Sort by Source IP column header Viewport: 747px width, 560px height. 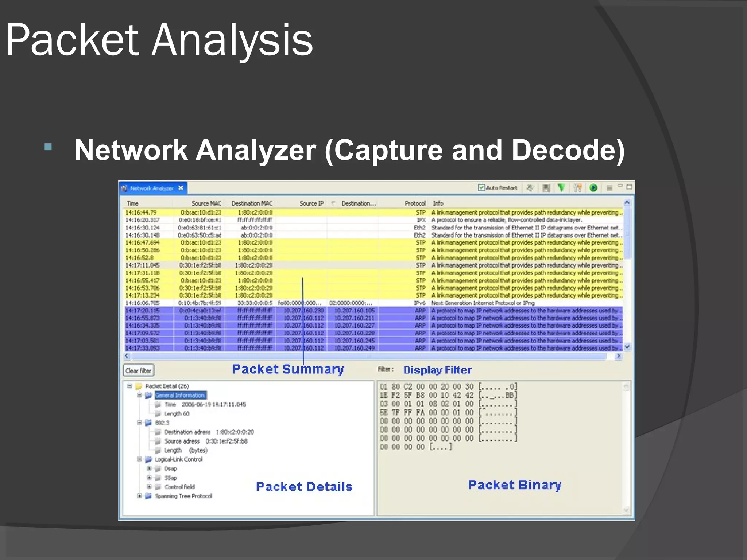[x=301, y=203]
